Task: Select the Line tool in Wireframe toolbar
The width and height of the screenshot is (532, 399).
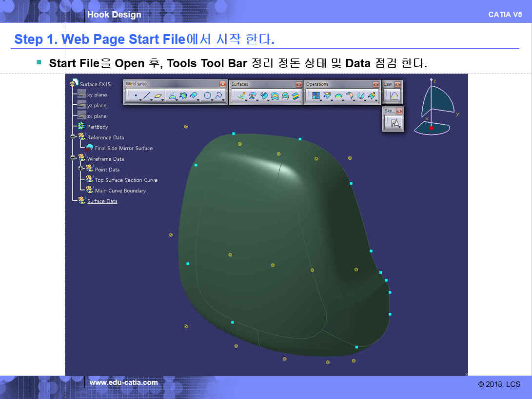Action: (x=147, y=96)
